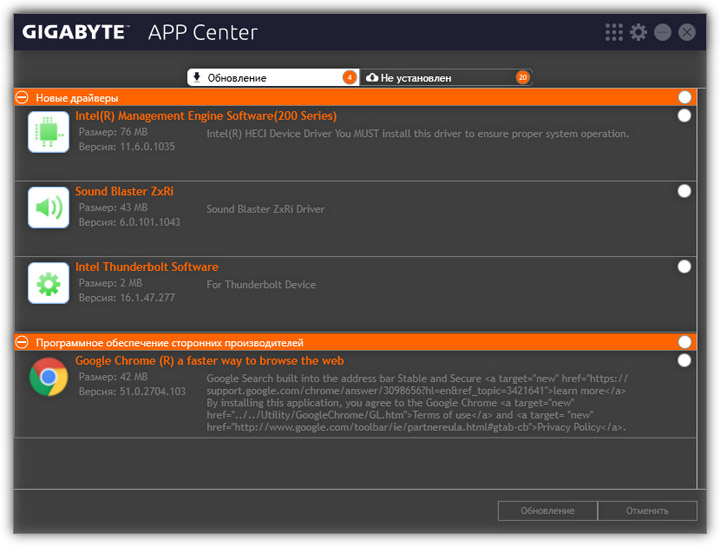Click the For Thunderbolt Device description
This screenshot has height=547, width=720.
261,285
